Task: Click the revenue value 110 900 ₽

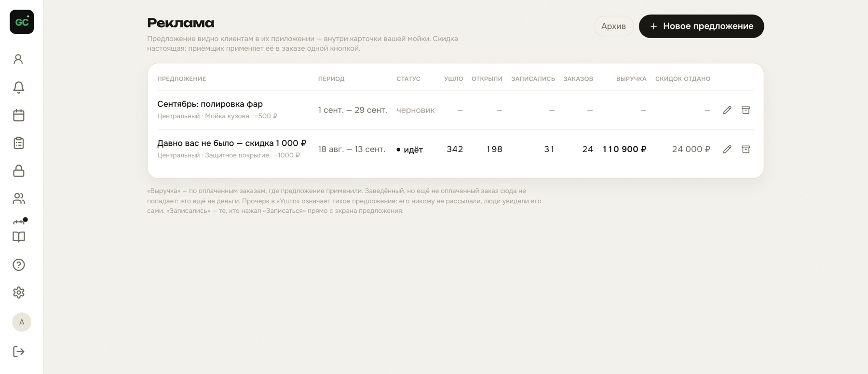Action: coord(624,149)
